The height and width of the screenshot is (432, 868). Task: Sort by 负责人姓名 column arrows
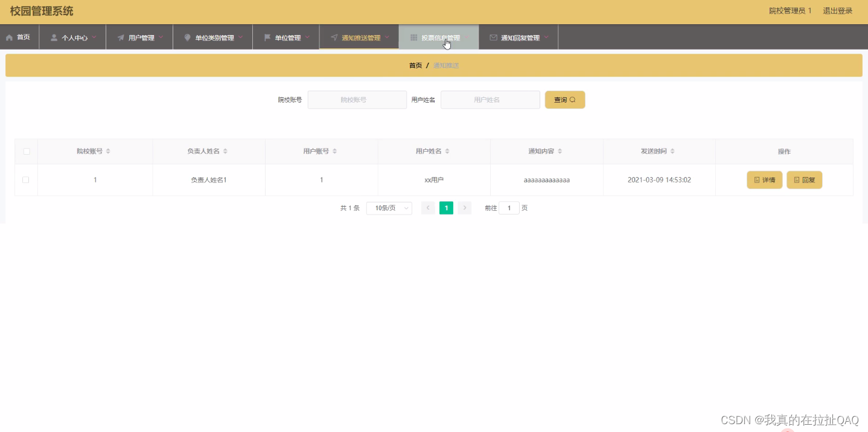pyautogui.click(x=225, y=151)
